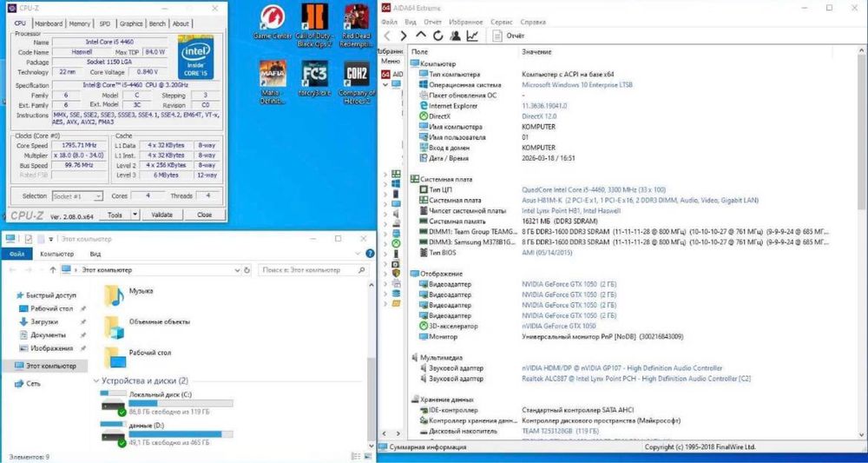Viewport: 868px width, 463px height.
Task: Open Microsoft Windows 10 Enterprise LTSB link
Action: point(577,85)
